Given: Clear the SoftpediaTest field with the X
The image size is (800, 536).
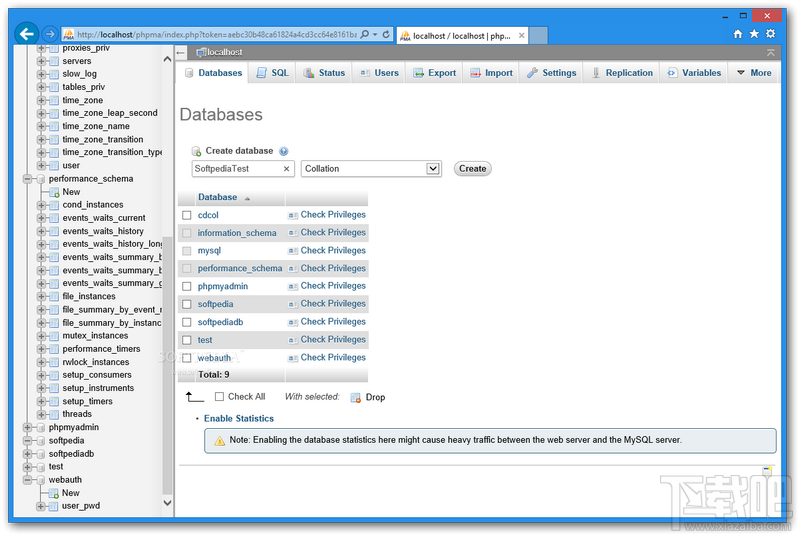Looking at the screenshot, I should (286, 169).
